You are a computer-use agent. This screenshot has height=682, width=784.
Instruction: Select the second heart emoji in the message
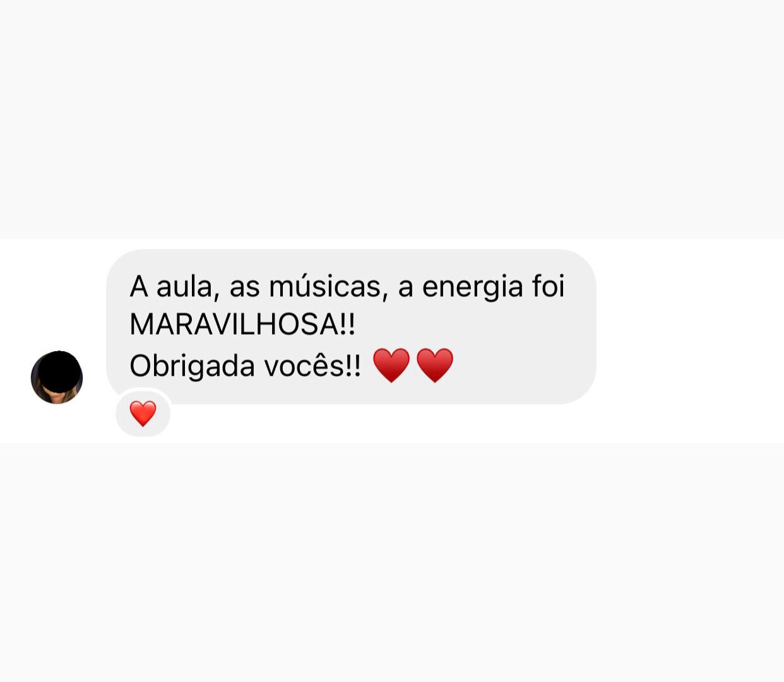[x=435, y=365]
